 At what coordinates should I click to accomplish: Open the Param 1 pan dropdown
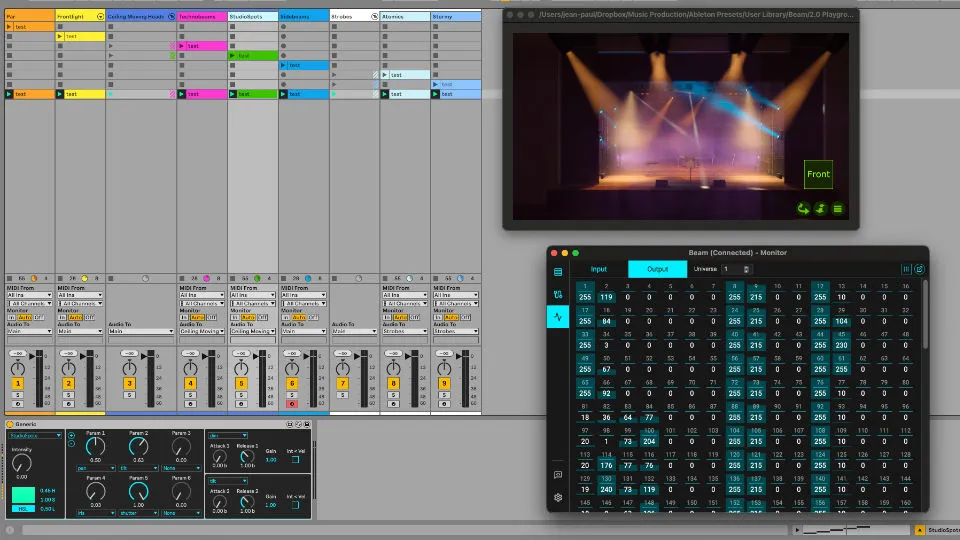[x=95, y=467]
